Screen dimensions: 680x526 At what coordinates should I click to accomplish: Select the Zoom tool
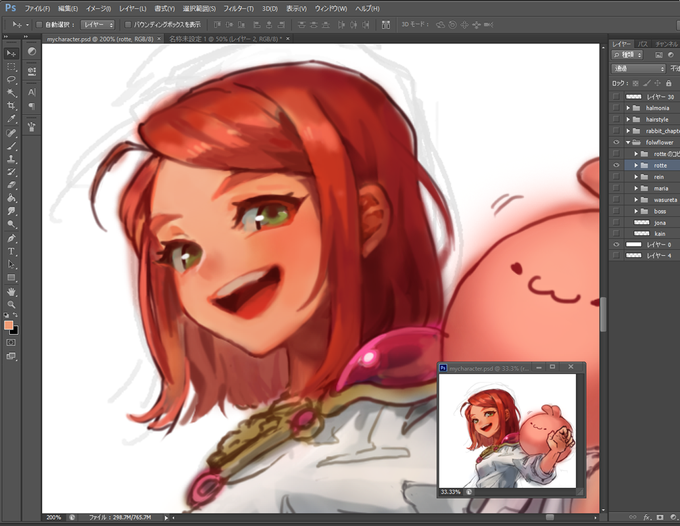tap(11, 304)
